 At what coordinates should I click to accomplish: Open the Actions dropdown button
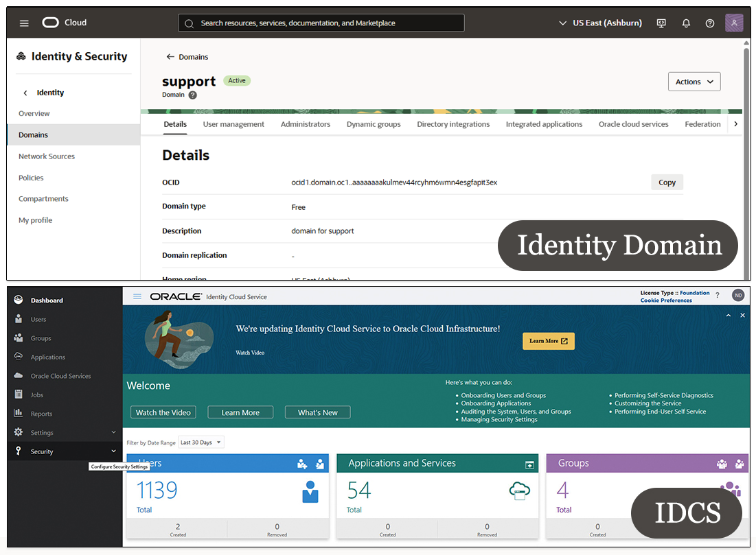tap(694, 82)
